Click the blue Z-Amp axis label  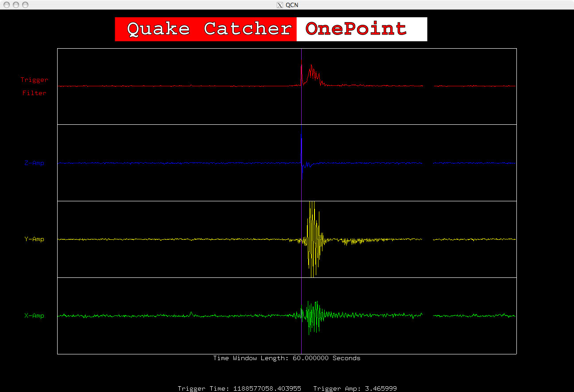tap(34, 163)
